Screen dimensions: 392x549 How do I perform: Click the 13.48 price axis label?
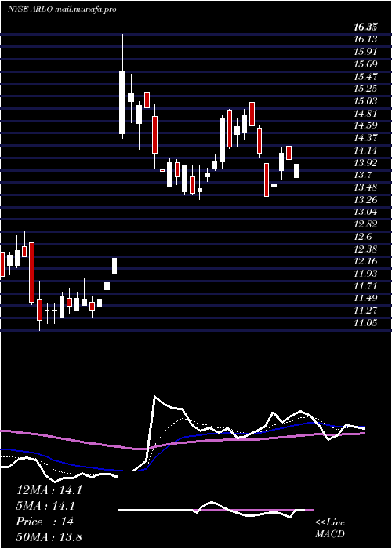coord(365,187)
